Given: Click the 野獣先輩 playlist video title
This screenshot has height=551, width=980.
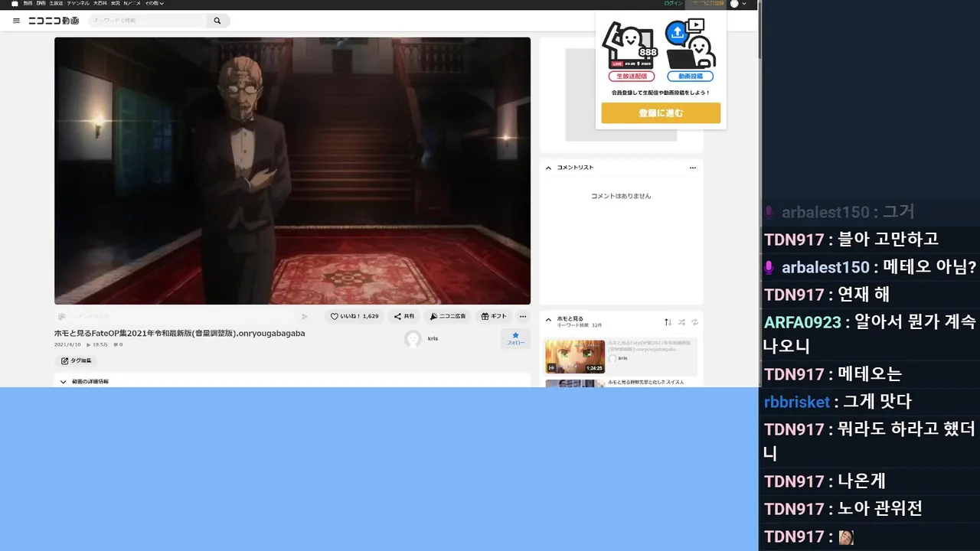Looking at the screenshot, I should (x=645, y=382).
